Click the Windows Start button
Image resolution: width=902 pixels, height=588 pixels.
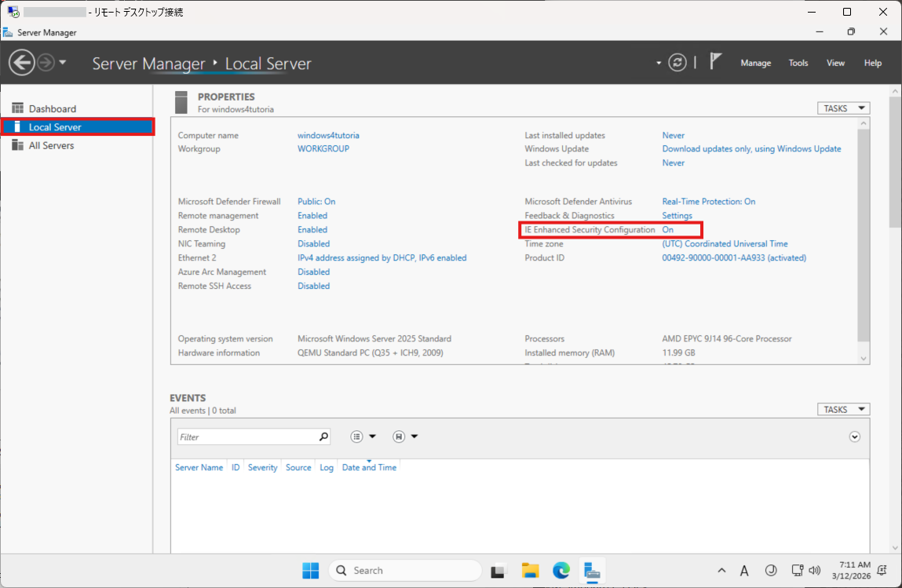(311, 571)
